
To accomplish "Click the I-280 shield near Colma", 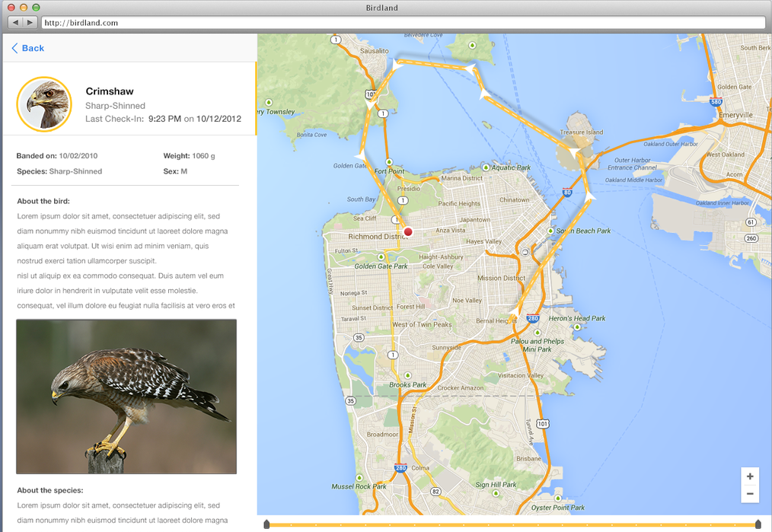I will pos(400,467).
